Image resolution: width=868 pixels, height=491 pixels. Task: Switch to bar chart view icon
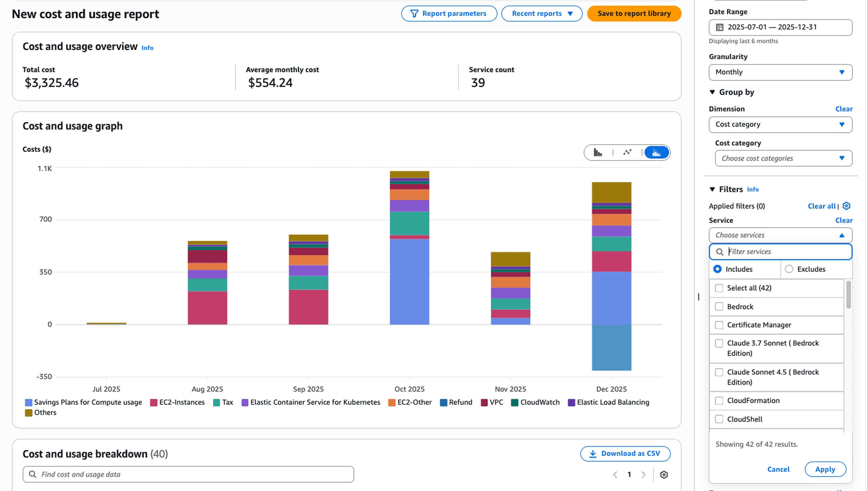click(597, 153)
